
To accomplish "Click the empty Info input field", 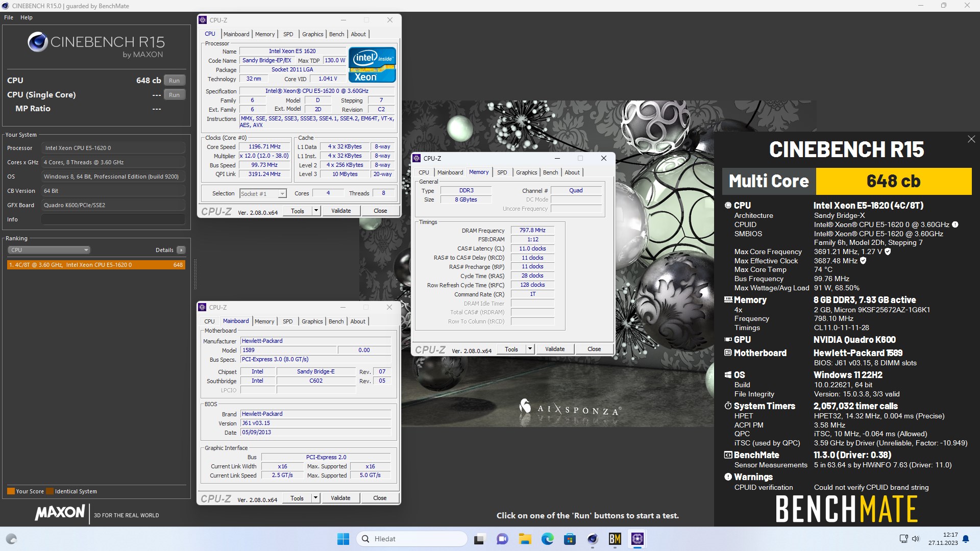I will 113,219.
